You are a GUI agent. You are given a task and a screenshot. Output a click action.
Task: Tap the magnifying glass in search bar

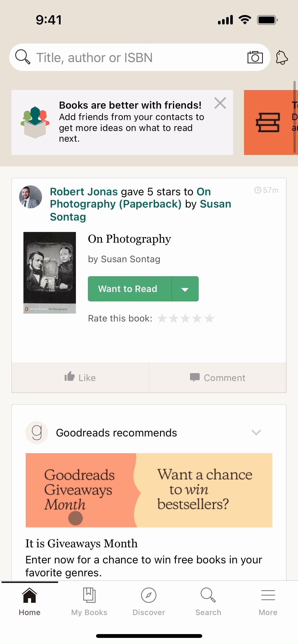(23, 57)
